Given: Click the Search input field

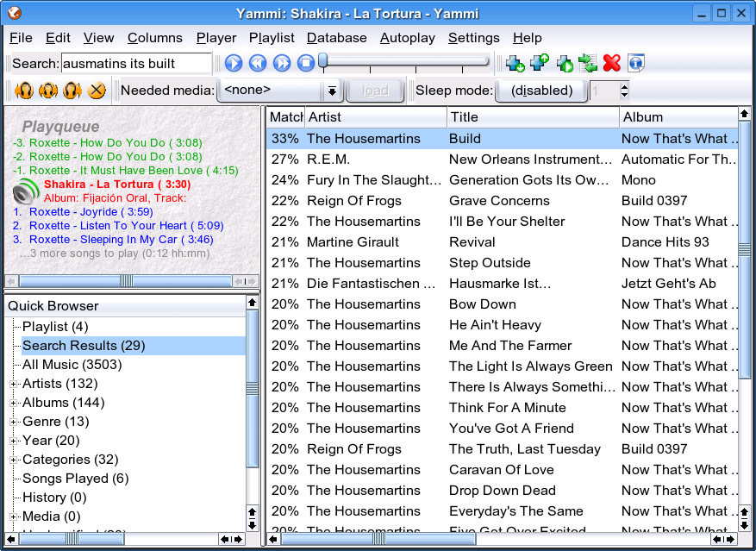Looking at the screenshot, I should [136, 63].
